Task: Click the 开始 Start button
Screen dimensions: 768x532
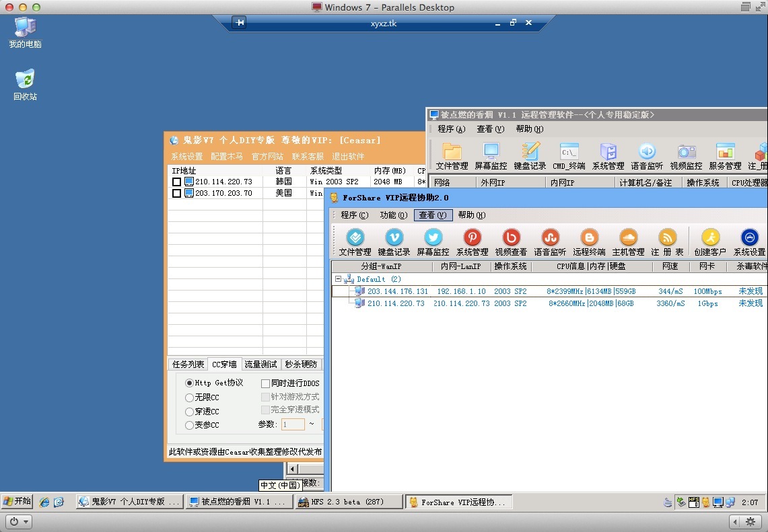Action: coord(17,501)
